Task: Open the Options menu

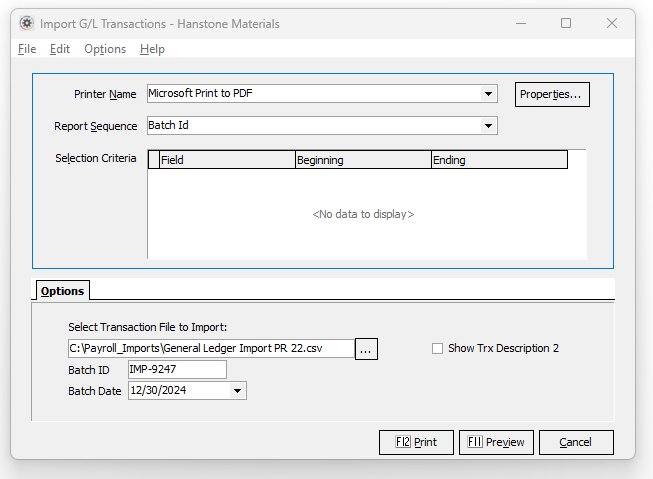Action: click(x=105, y=49)
